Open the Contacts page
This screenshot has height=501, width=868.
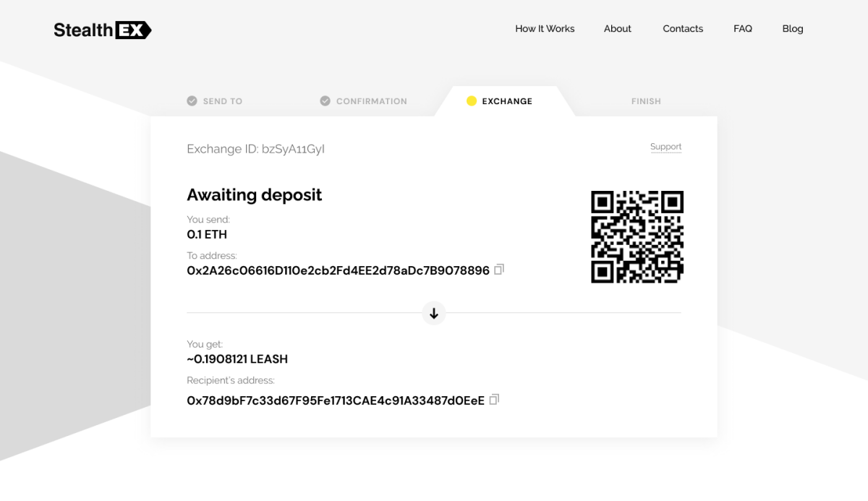tap(683, 28)
